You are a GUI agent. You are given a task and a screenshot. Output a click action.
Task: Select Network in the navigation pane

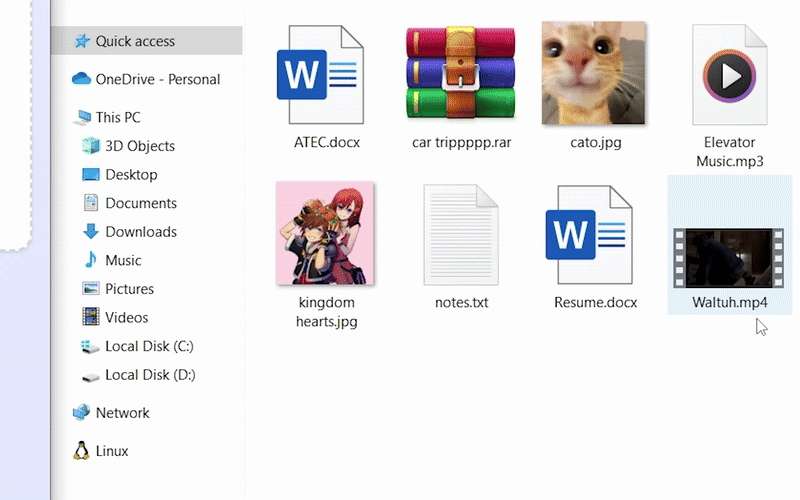pyautogui.click(x=122, y=413)
